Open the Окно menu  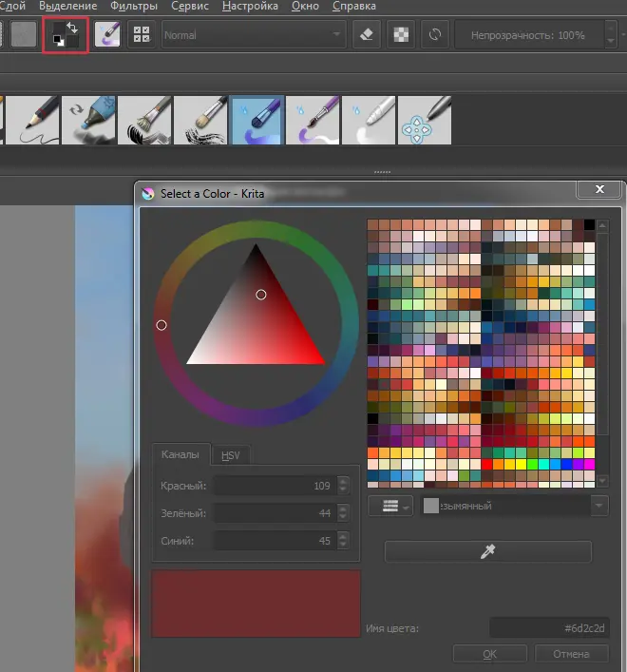click(x=305, y=6)
